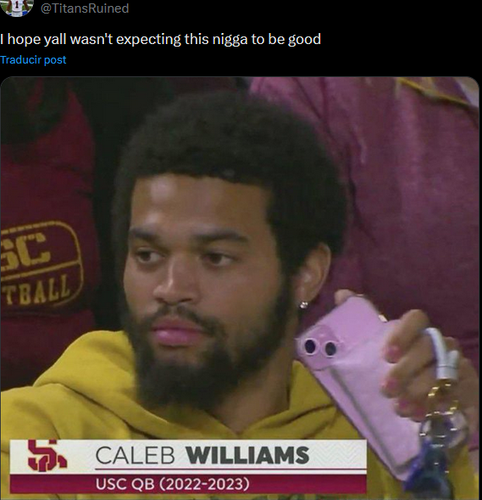Click the word WILLIAMS in bold
Screen dimensions: 482x500
(x=248, y=455)
